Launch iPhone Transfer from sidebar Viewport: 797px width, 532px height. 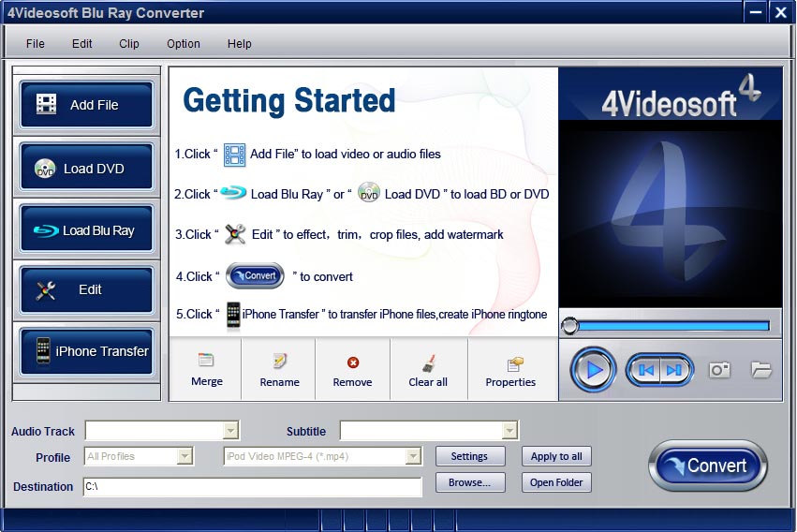[x=86, y=351]
